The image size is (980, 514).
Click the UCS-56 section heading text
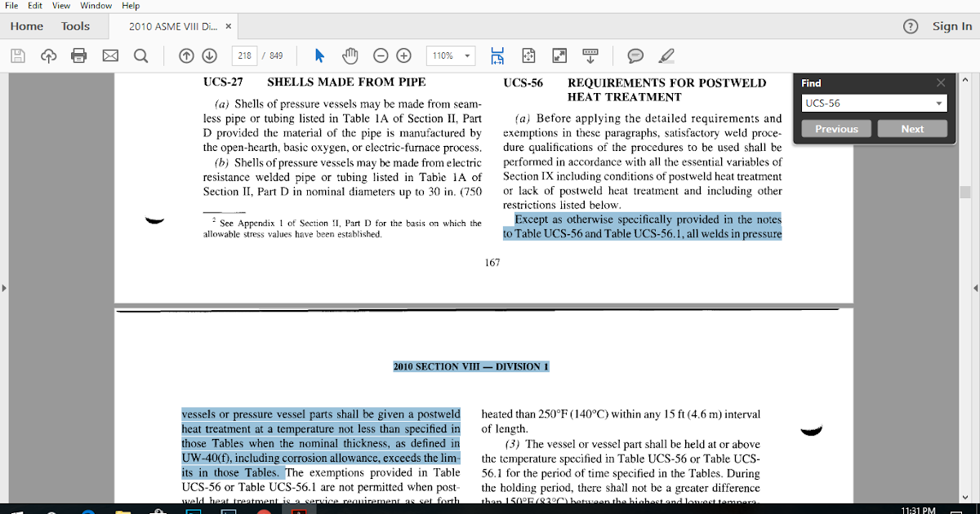pos(523,82)
